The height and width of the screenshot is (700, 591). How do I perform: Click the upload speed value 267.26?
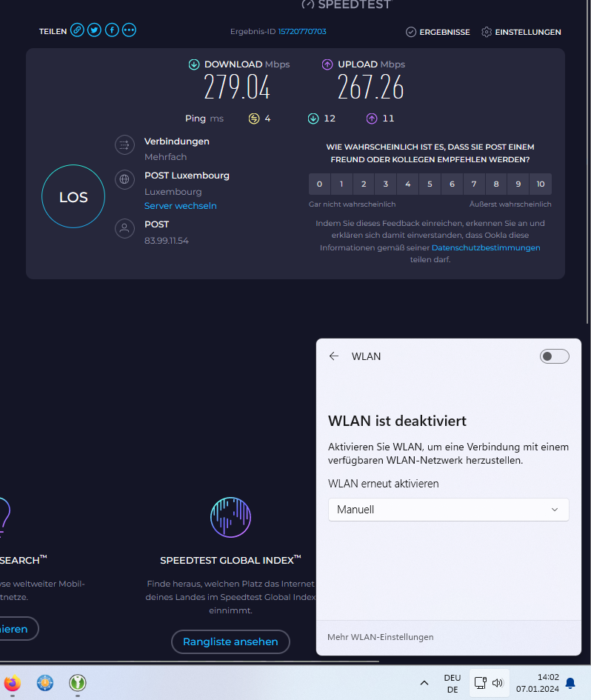pyautogui.click(x=370, y=87)
